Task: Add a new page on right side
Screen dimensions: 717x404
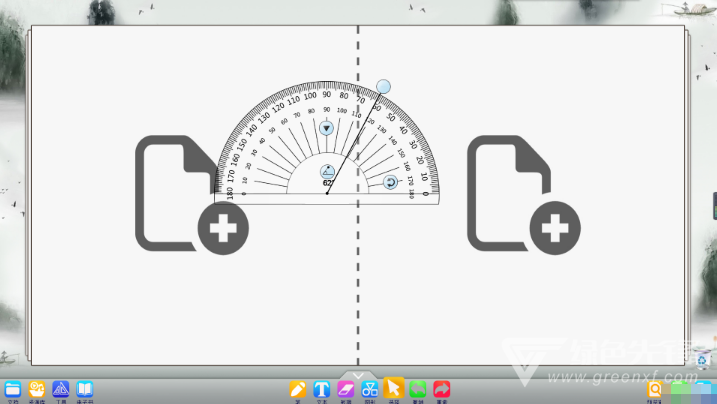Action: click(524, 194)
